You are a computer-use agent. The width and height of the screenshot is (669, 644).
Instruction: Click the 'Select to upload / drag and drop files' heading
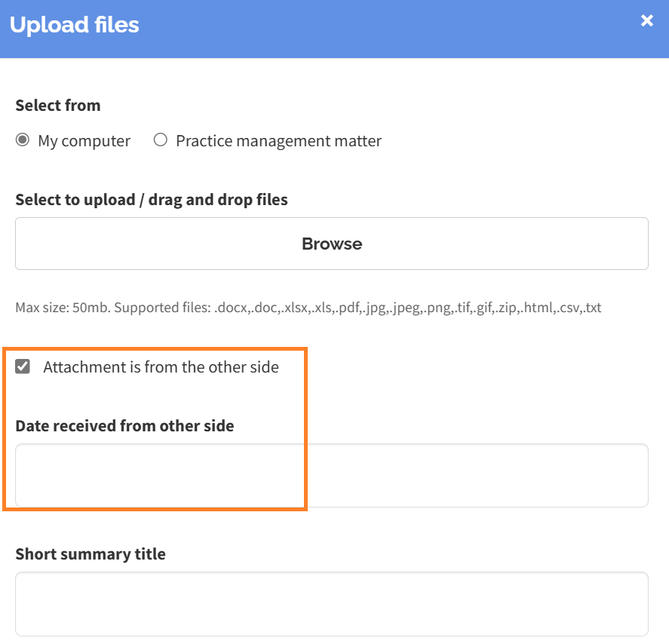152,200
